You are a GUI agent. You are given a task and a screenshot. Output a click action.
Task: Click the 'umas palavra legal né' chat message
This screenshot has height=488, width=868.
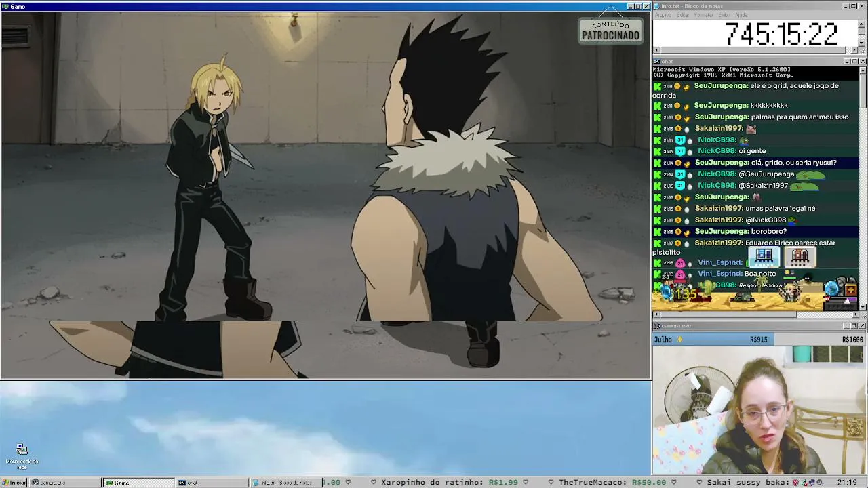click(x=781, y=208)
